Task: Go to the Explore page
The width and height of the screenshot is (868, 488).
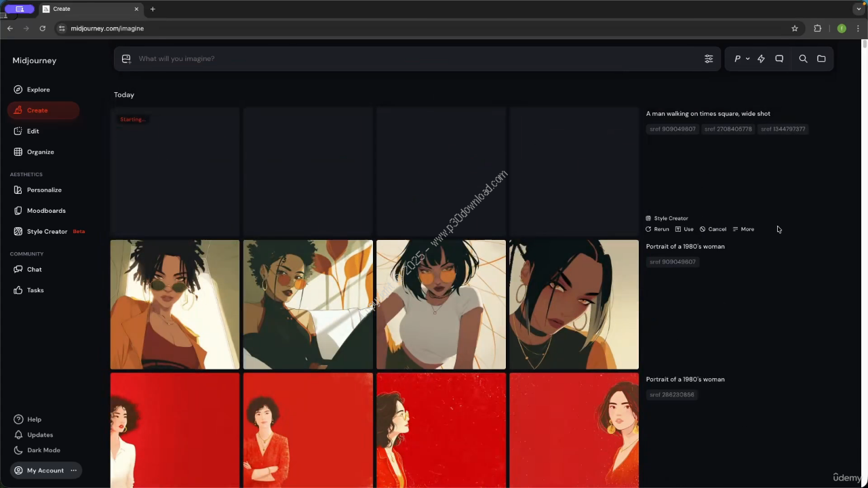Action: tap(38, 89)
